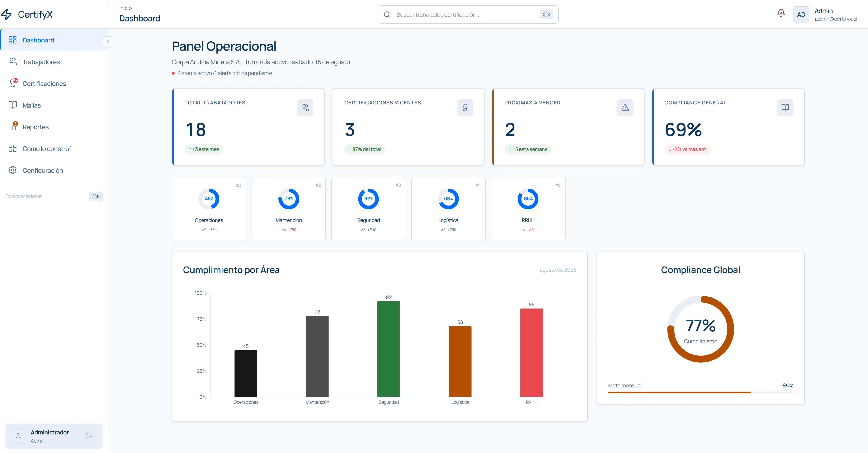
Task: Click the Cómo lo construí grid icon
Action: [x=13, y=148]
